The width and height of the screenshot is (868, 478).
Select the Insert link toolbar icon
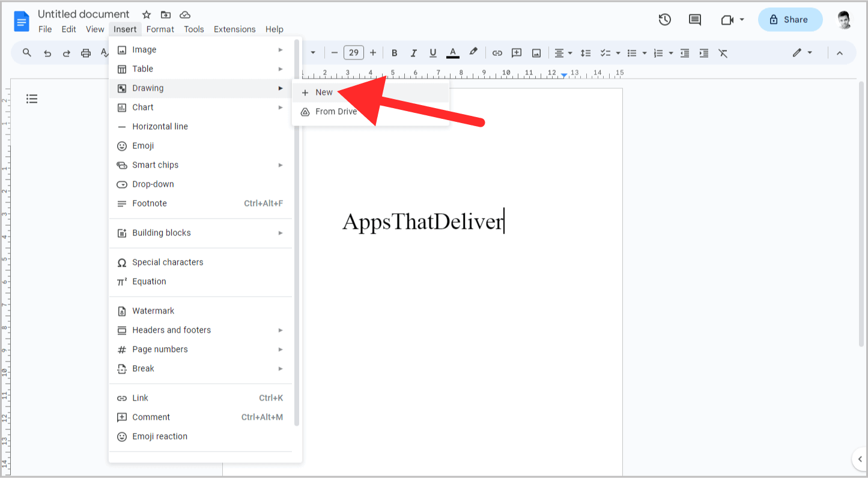(497, 53)
